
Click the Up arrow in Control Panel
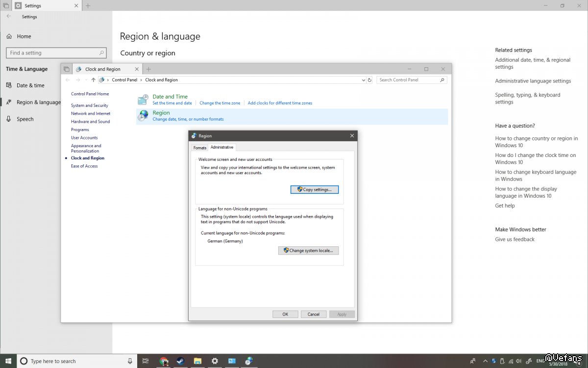pos(93,80)
